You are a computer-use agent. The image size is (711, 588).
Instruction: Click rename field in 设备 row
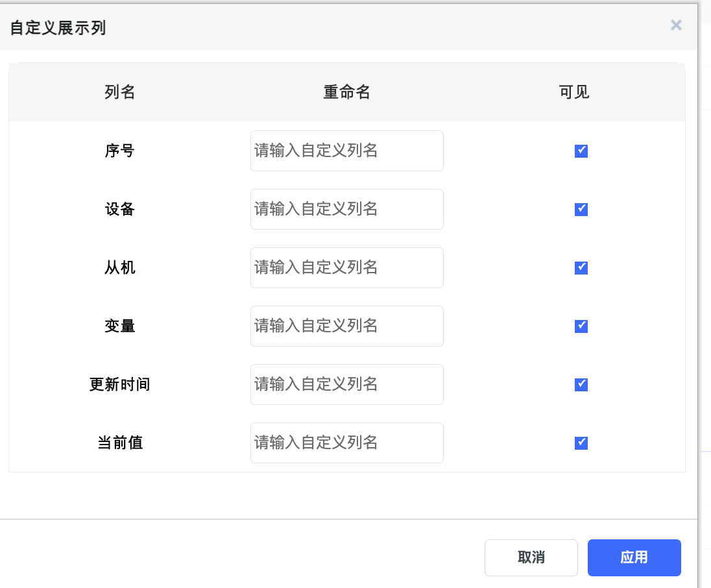(347, 209)
